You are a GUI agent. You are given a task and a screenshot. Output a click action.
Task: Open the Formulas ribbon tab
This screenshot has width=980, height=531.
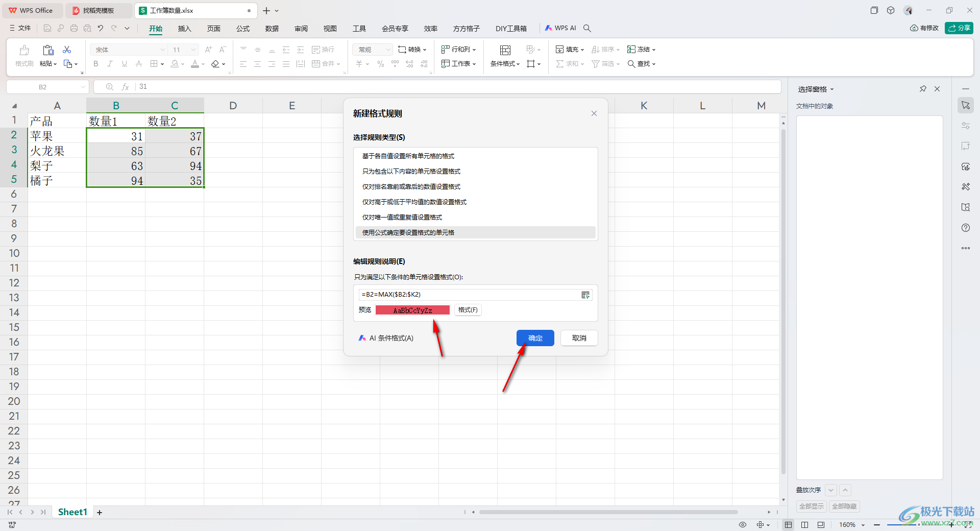click(243, 29)
